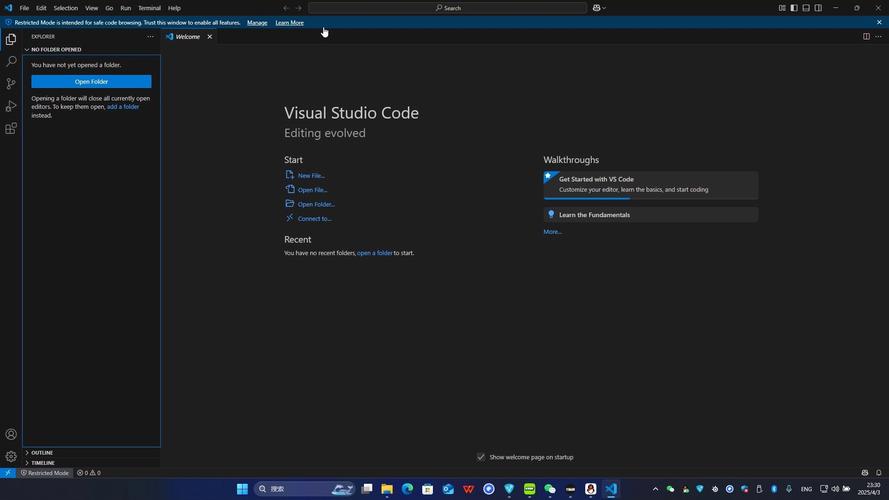Click the blue Open Folder button
Screen dimensions: 889x500
tap(91, 82)
